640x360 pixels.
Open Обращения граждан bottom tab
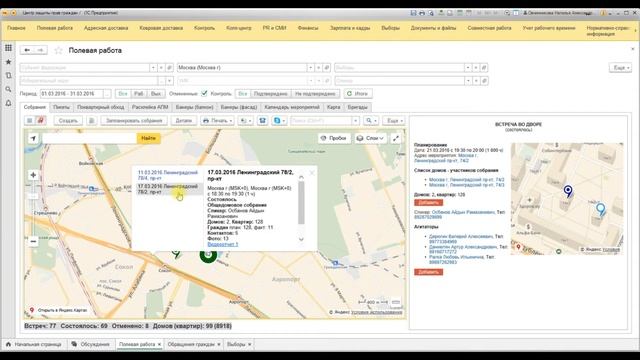191,344
